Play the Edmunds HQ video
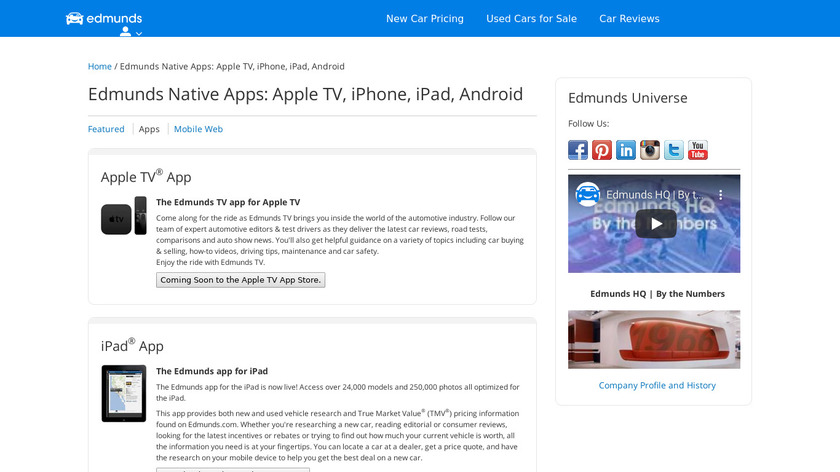This screenshot has height=472, width=840. 656,224
